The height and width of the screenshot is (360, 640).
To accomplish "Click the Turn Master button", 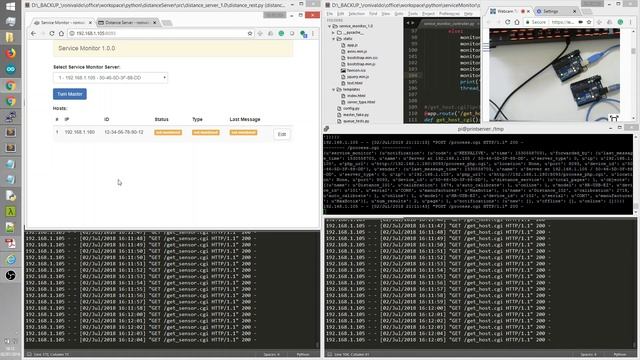I will click(70, 94).
